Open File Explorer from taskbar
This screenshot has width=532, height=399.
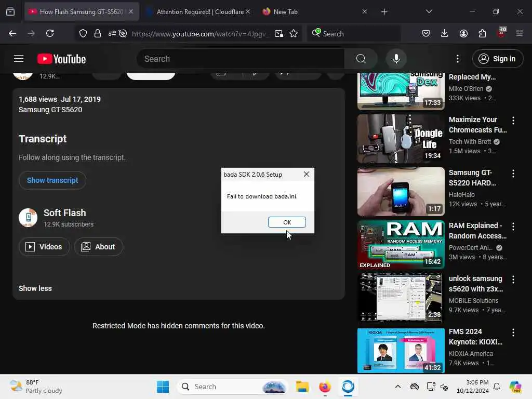click(x=302, y=387)
